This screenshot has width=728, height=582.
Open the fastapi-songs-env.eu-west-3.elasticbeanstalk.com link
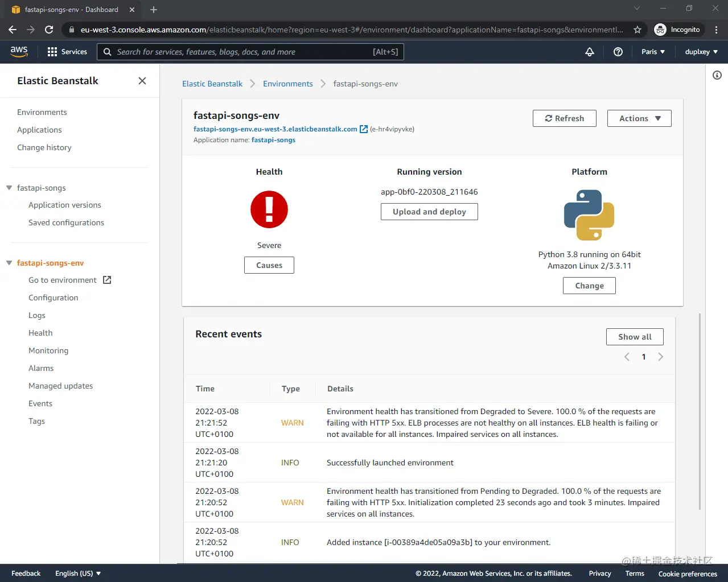[x=275, y=129]
